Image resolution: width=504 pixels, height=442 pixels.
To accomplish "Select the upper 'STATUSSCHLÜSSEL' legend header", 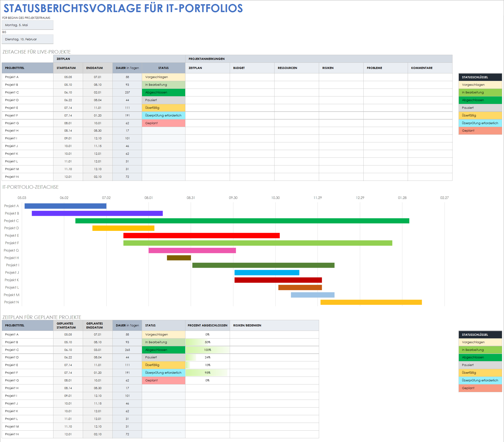I will 480,77.
